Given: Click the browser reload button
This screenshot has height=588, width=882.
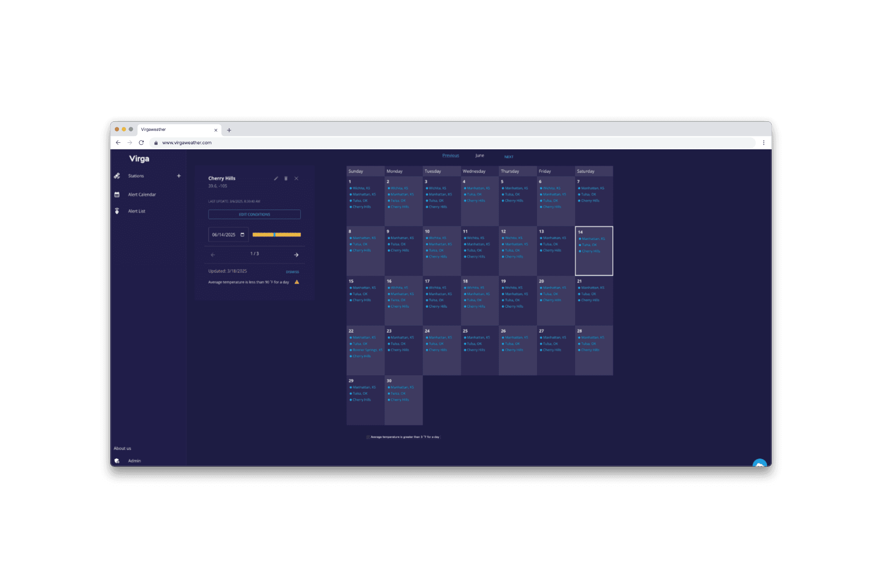Looking at the screenshot, I should click(x=141, y=143).
